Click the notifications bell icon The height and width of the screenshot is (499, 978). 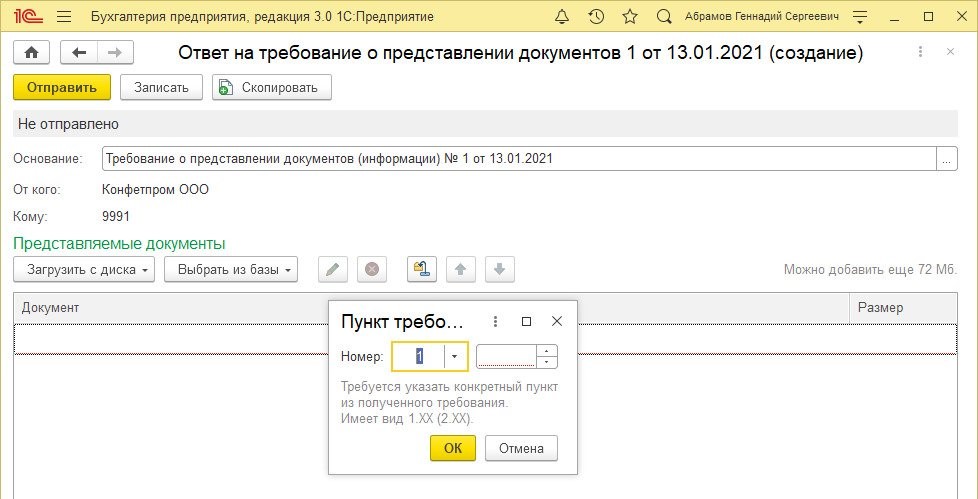pos(563,17)
